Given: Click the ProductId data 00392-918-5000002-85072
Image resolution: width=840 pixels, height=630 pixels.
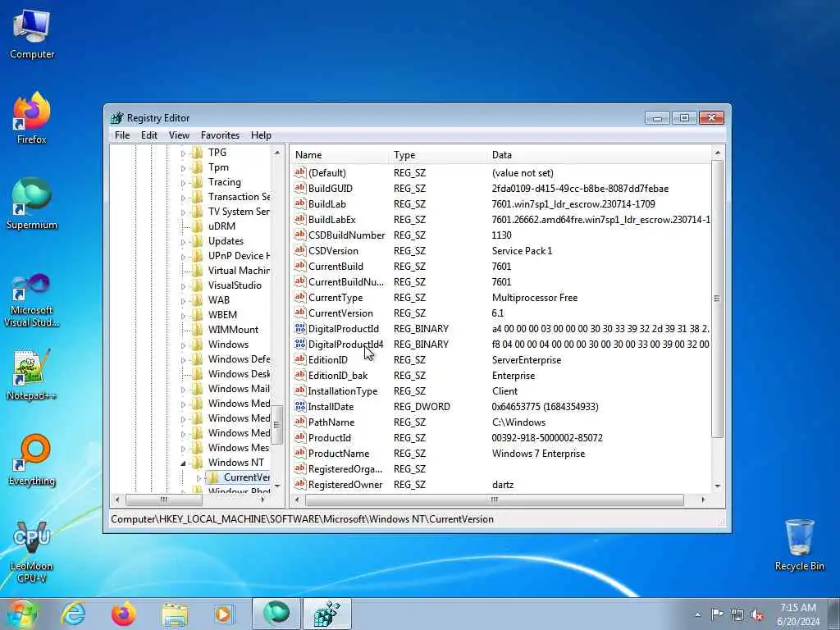Looking at the screenshot, I should [x=547, y=437].
